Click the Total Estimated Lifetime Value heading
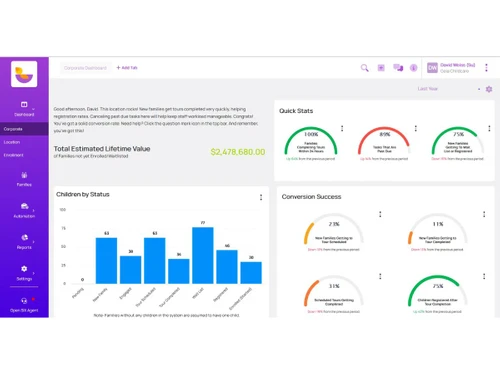Viewport: 500px width, 375px height. coord(102,149)
